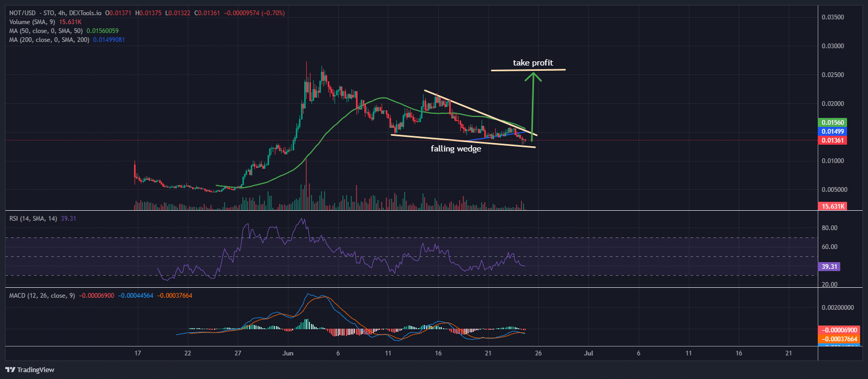Select the Volume (SMA, 9) indicator legend
Viewport: 868px width, 379px height.
(32, 22)
